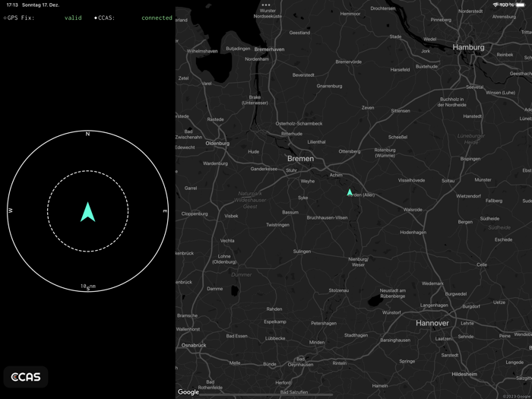Screen dimensions: 532x399
Task: Tap the 10 nm range label
Action: [x=88, y=287]
